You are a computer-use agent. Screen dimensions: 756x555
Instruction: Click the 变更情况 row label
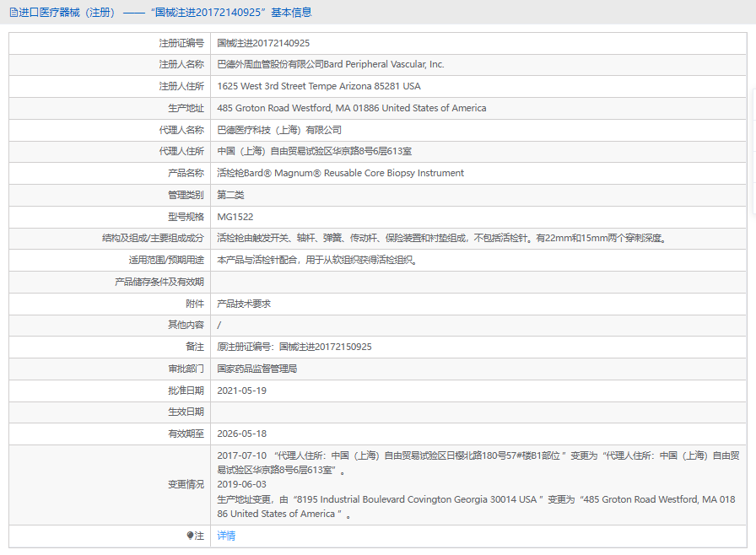(186, 485)
